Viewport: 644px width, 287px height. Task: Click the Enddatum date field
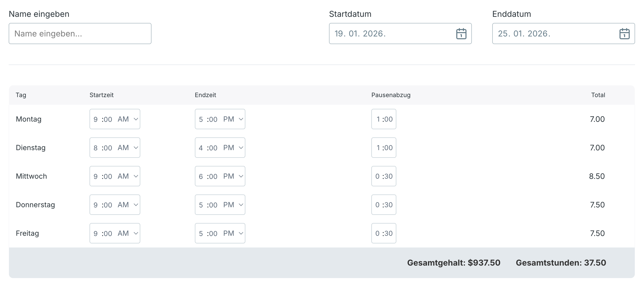pos(553,34)
